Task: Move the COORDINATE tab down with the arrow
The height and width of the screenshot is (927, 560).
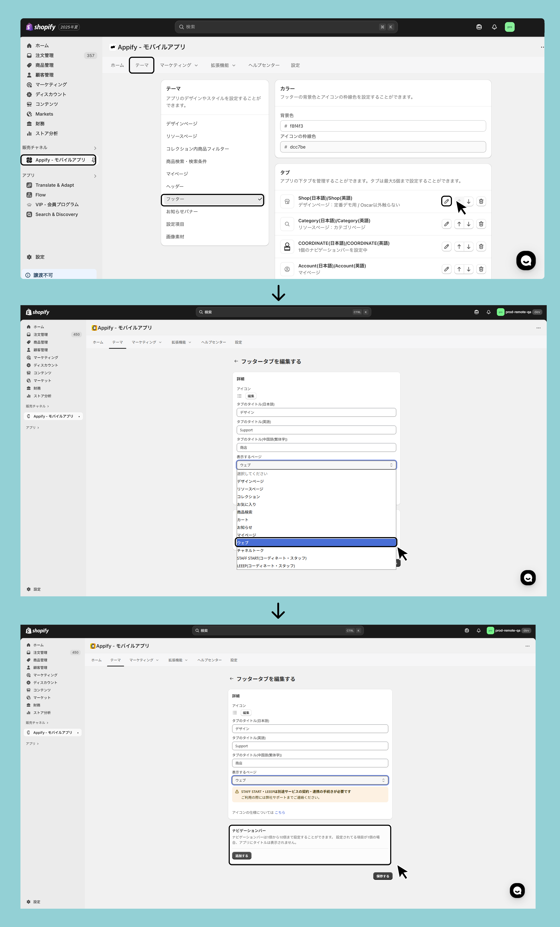Action: 469,247
